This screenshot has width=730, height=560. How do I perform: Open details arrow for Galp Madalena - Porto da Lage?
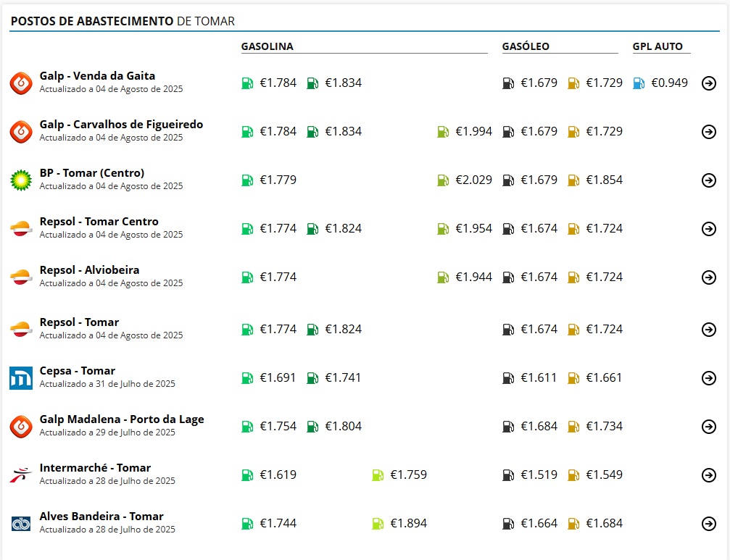pyautogui.click(x=708, y=427)
